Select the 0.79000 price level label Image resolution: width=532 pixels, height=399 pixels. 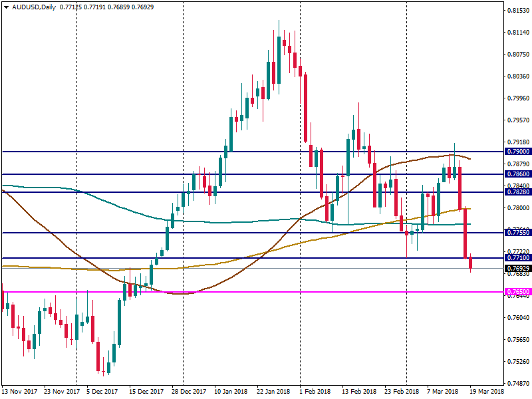point(517,152)
